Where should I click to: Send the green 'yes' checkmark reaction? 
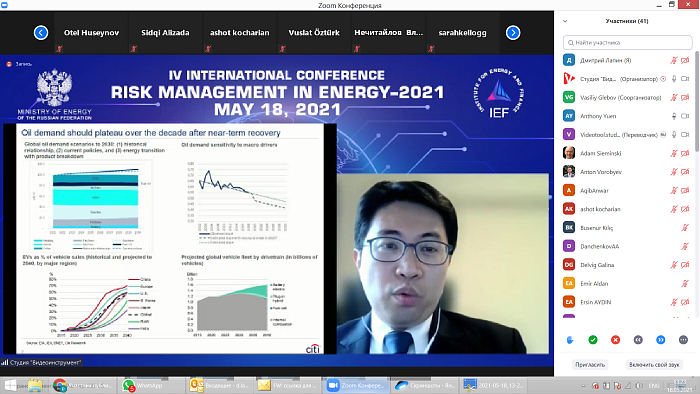[593, 340]
